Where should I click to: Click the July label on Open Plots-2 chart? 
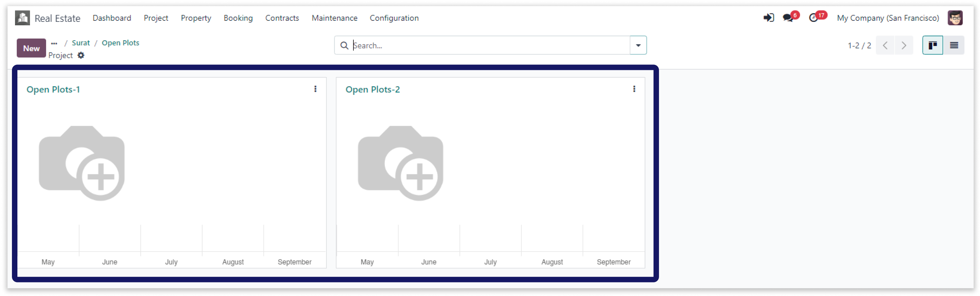click(x=491, y=262)
